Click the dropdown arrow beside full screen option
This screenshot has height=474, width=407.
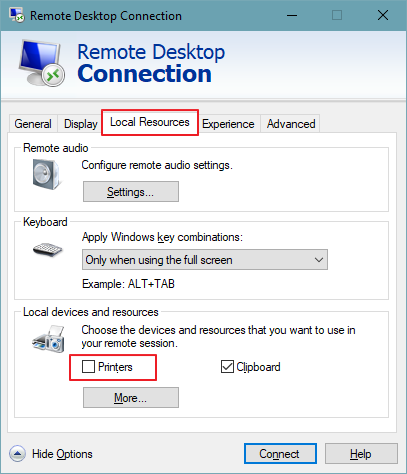pos(319,260)
